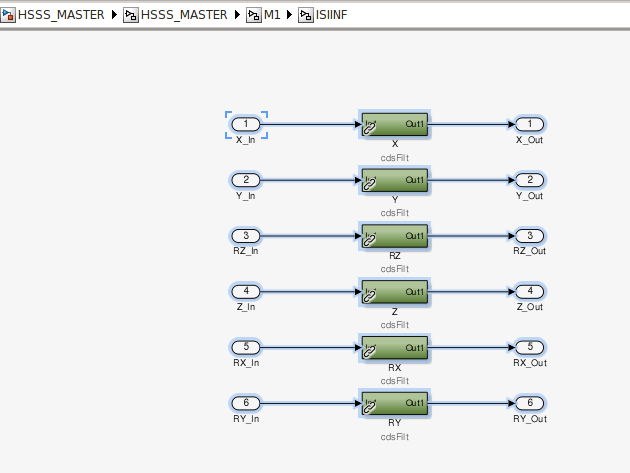The image size is (630, 473).
Task: Click the RX_In port name label
Action: point(246,363)
